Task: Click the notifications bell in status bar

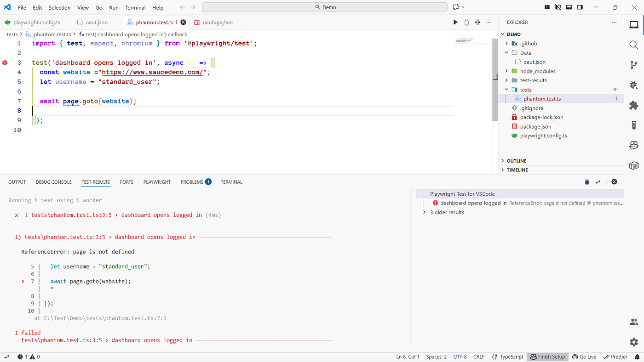Action: click(637, 357)
